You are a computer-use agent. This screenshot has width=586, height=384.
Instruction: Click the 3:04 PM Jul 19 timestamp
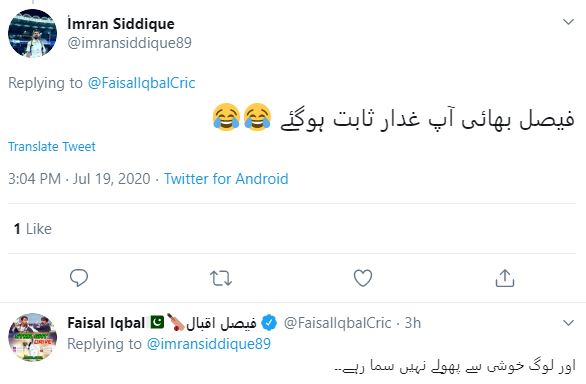coord(79,179)
